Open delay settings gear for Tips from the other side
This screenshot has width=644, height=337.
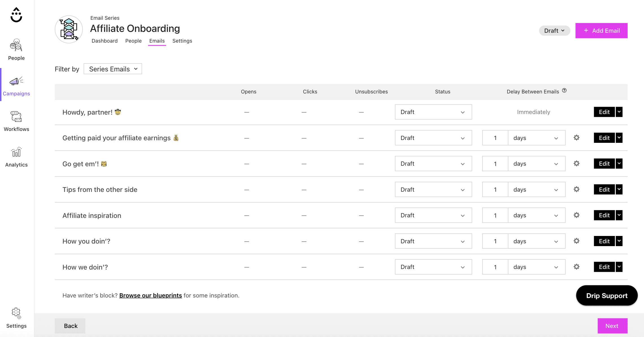click(x=576, y=189)
